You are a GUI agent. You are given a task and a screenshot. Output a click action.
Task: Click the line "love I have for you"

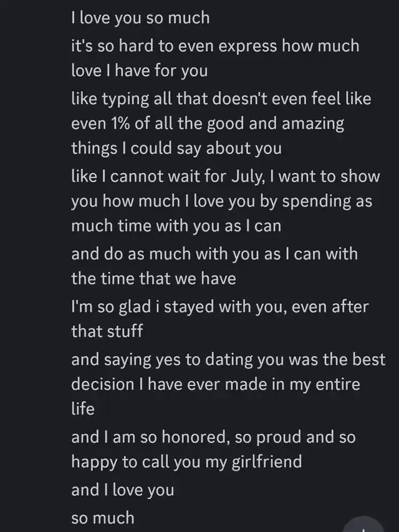click(x=140, y=71)
